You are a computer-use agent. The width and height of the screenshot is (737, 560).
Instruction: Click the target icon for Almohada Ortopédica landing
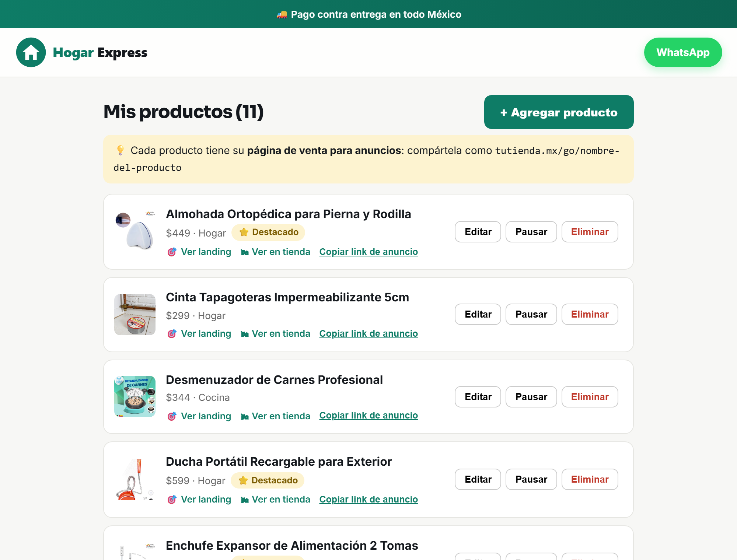point(172,252)
